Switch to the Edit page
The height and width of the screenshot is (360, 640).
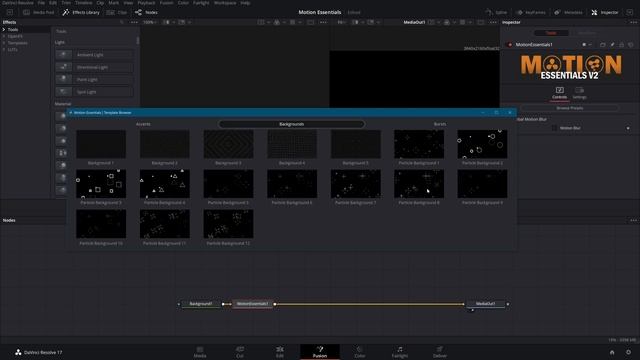280,352
